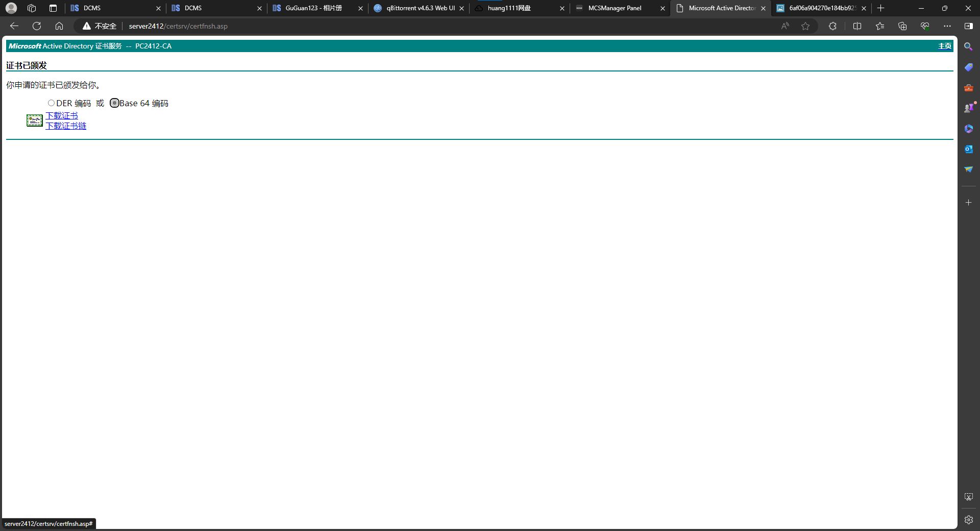This screenshot has width=980, height=531.
Task: Open the 主页 home link in header
Action: (x=945, y=46)
